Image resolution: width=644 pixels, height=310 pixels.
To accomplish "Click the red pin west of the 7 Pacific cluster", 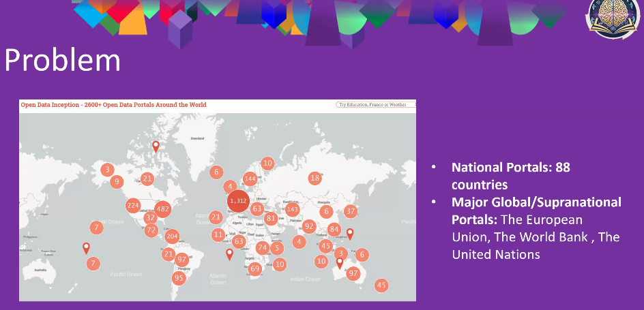I will tap(86, 248).
